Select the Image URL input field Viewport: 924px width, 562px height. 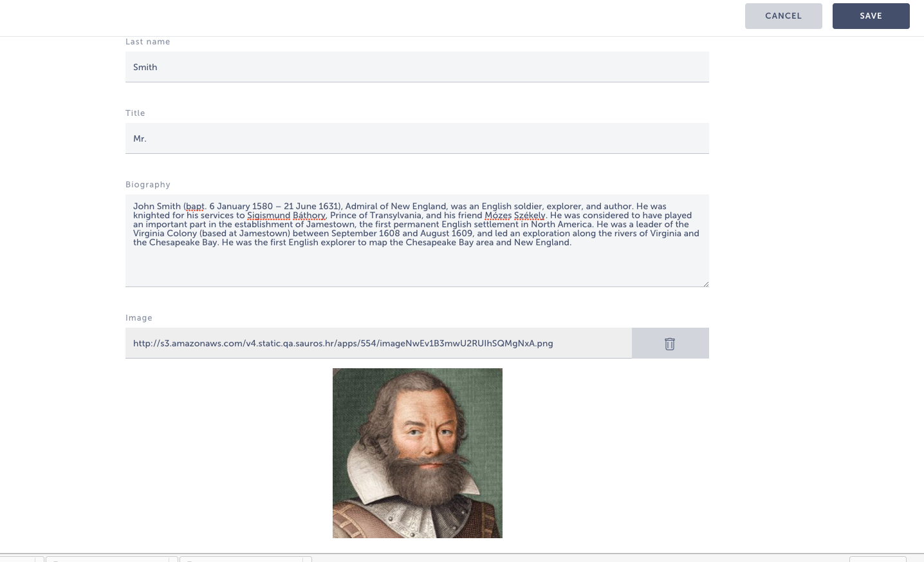378,343
